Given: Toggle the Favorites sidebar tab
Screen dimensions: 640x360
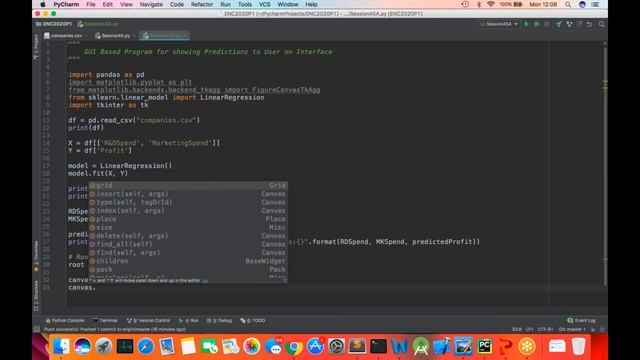Looking at the screenshot, I should click(x=36, y=256).
